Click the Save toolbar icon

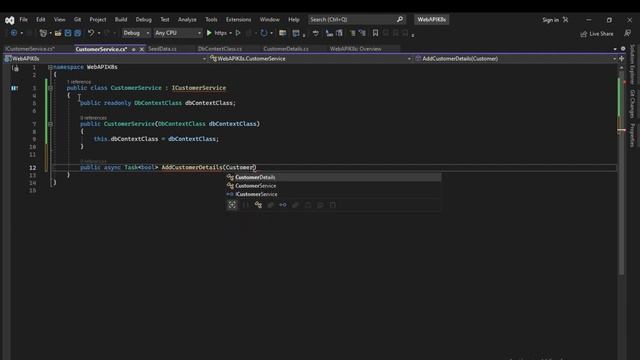coord(68,33)
